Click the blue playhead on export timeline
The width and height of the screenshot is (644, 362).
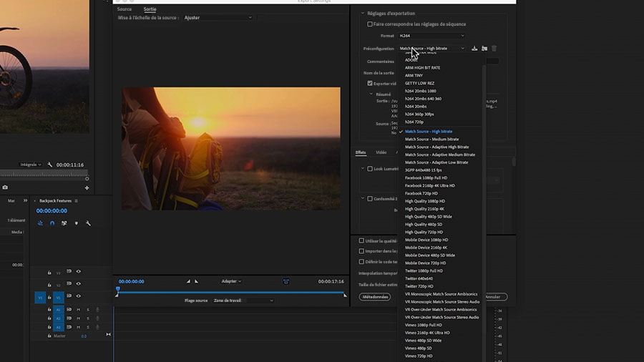118,290
